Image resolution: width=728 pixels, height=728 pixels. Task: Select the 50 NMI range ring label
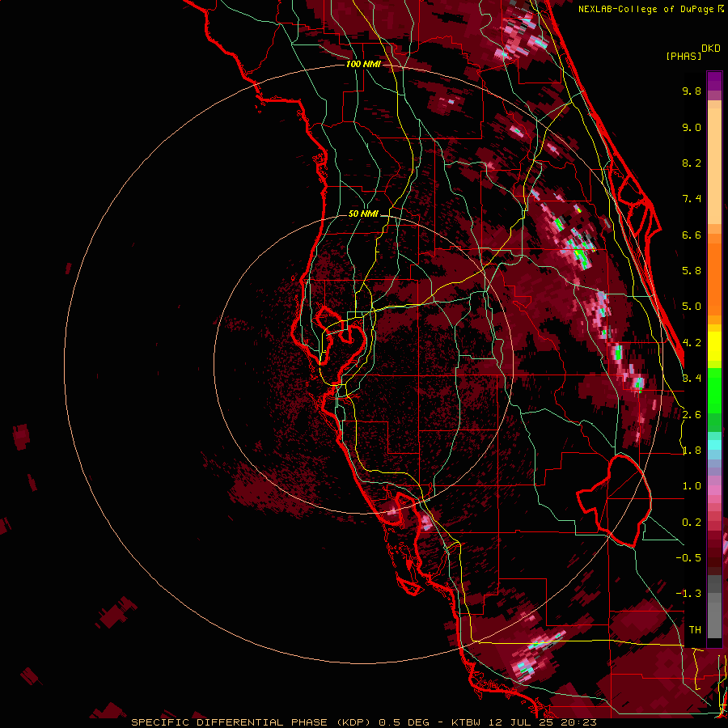(363, 214)
